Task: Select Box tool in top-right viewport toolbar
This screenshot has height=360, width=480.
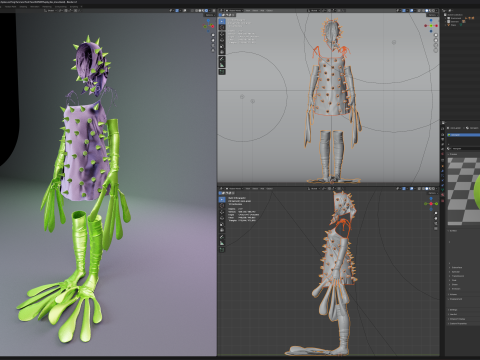Action: (222, 21)
